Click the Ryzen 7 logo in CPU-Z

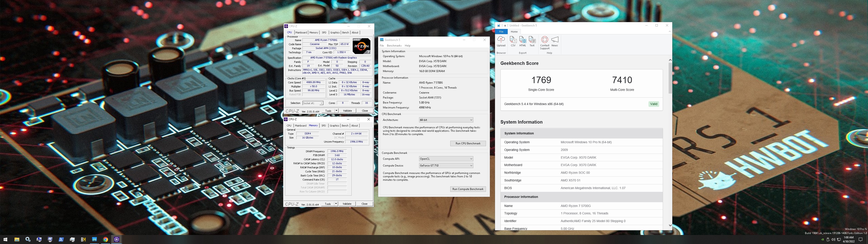coord(362,46)
